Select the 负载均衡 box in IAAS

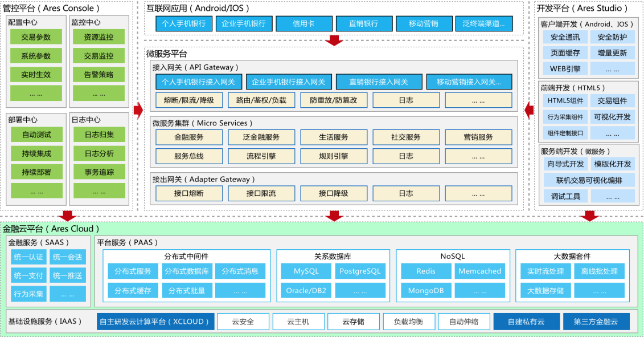[409, 322]
